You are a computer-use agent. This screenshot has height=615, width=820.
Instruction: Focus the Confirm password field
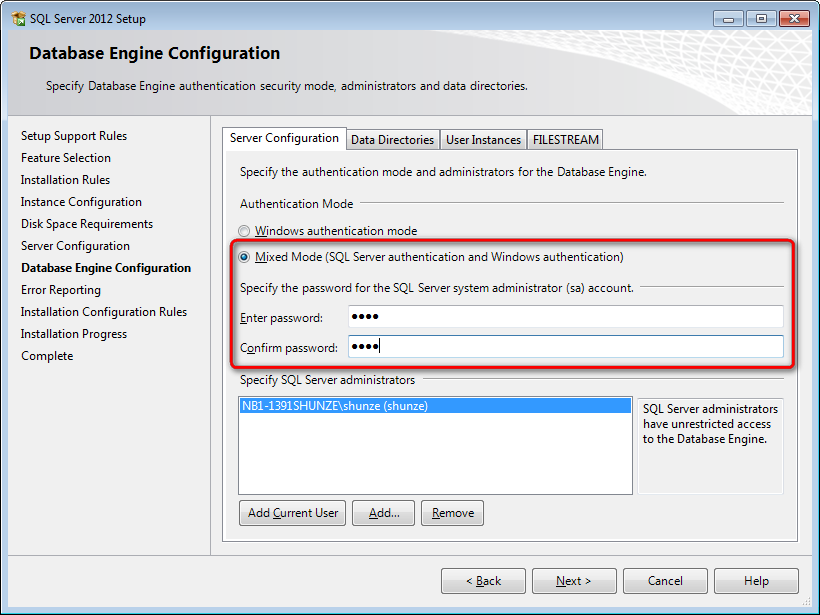[566, 347]
